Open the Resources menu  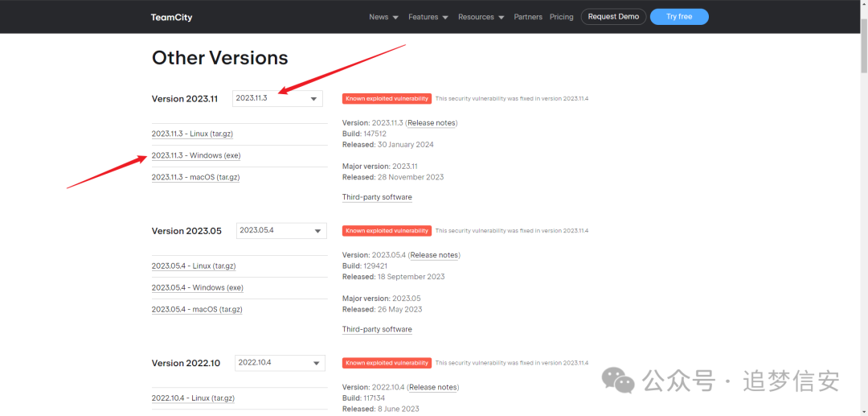coord(481,17)
